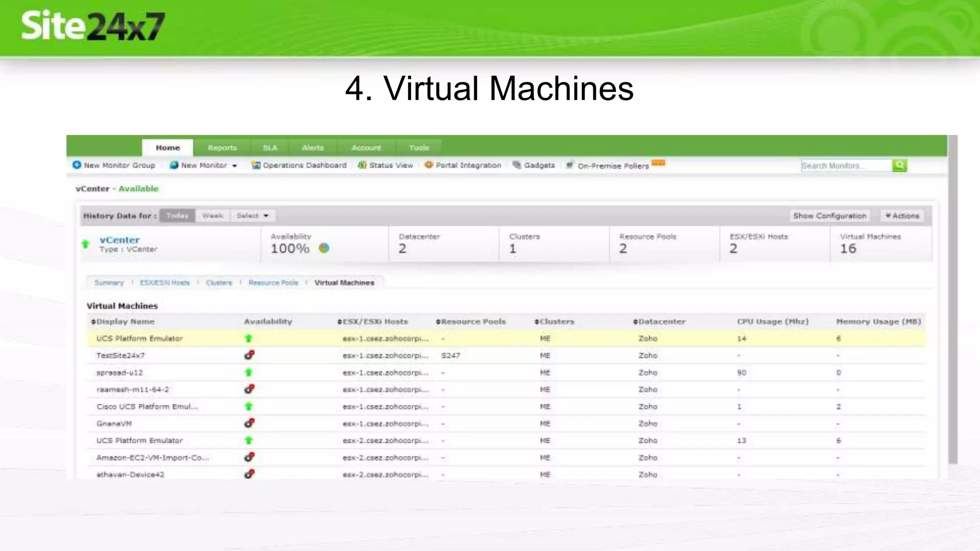The image size is (980, 551).
Task: Click the TestSite24x7 down-status icon
Action: point(249,355)
